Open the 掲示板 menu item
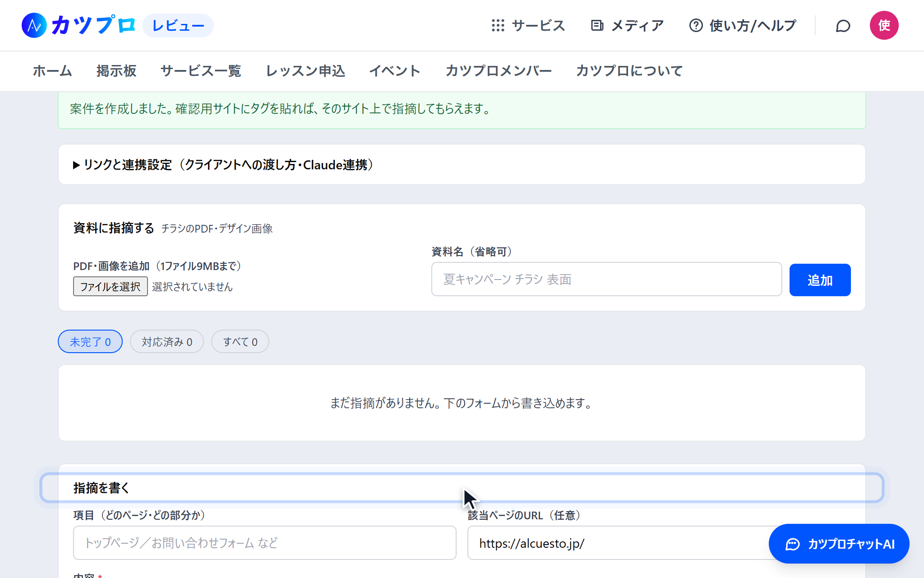Viewport: 924px width, 578px height. tap(116, 71)
